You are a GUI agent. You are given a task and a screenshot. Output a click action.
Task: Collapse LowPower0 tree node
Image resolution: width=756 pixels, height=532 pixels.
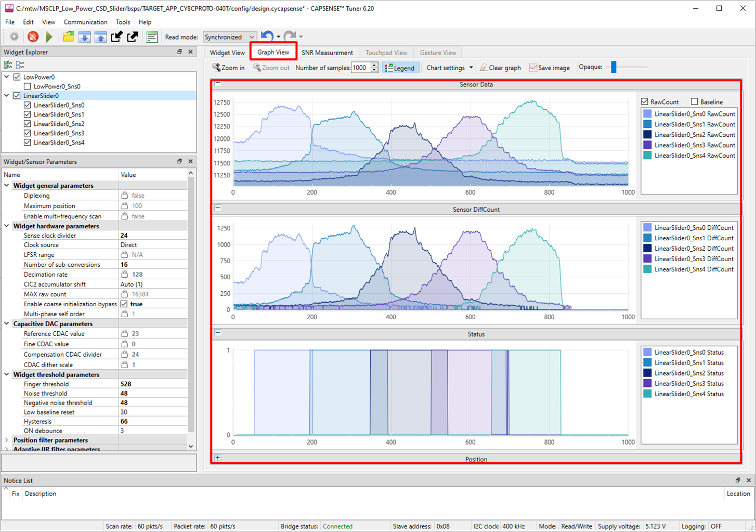(7, 77)
